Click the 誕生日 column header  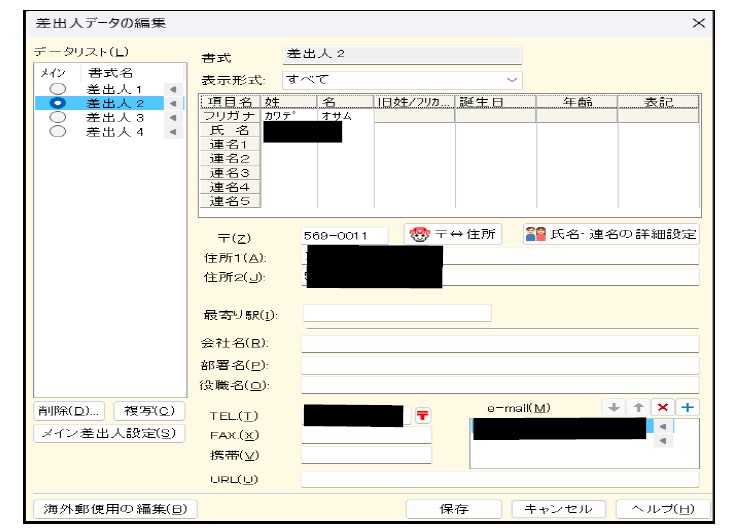pos(494,102)
